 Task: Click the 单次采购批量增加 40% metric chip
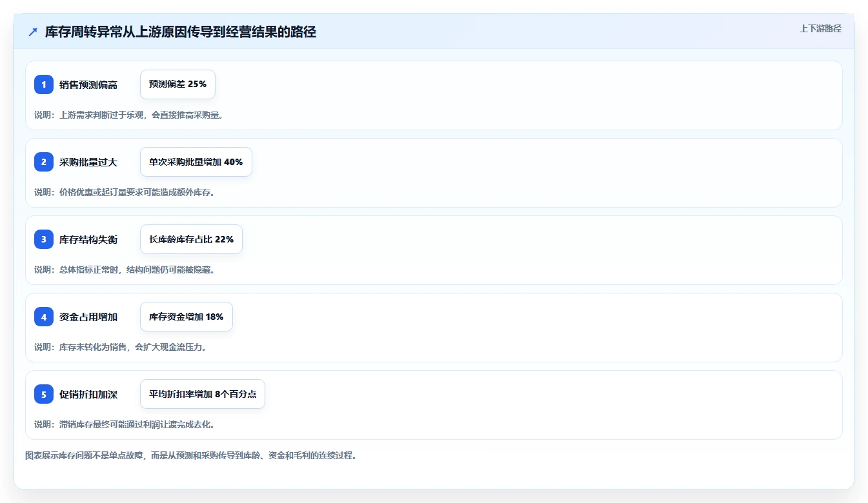coord(196,162)
